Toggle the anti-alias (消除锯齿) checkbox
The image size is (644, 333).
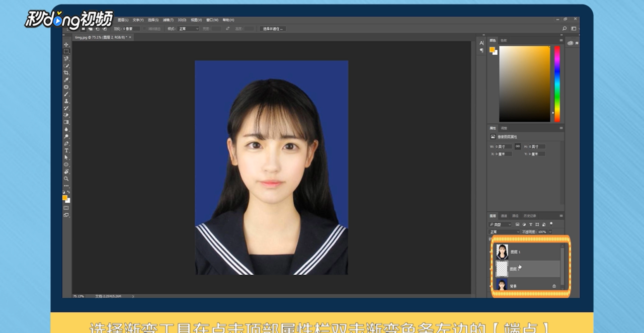145,29
